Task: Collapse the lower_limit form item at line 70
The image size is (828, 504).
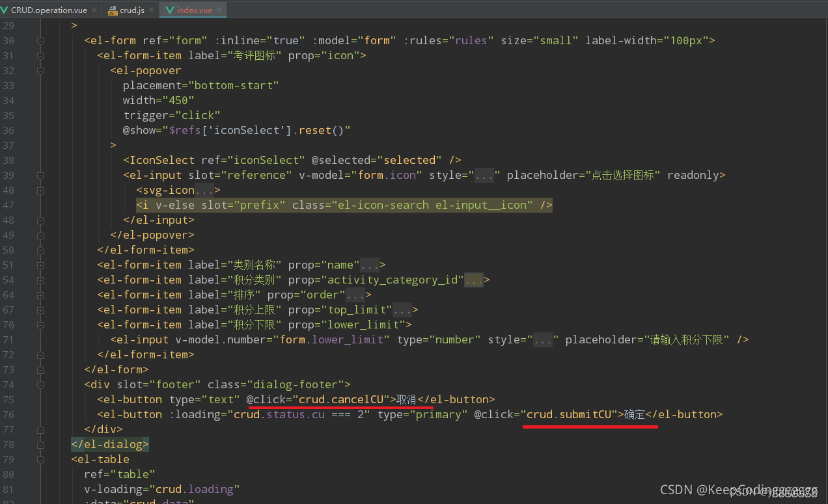Action: (x=40, y=325)
